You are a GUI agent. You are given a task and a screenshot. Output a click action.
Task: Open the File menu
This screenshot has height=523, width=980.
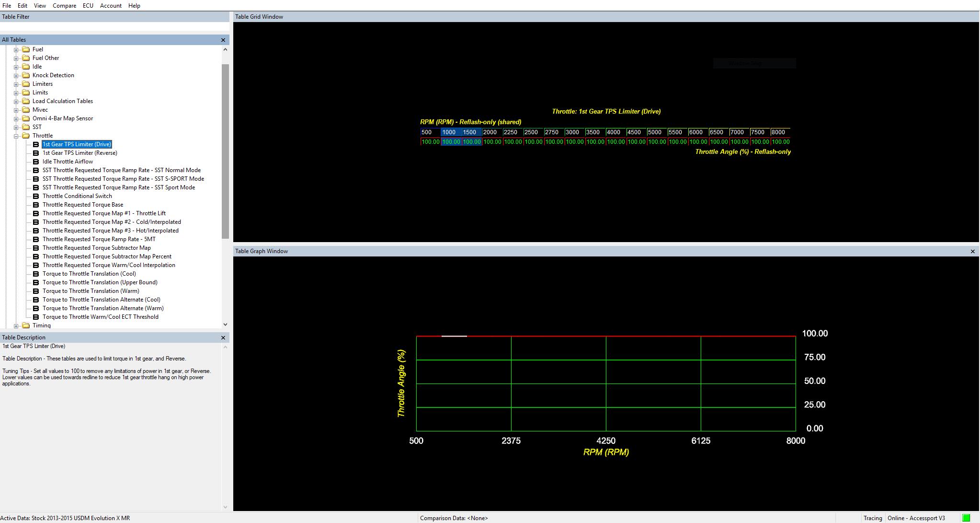coord(7,5)
